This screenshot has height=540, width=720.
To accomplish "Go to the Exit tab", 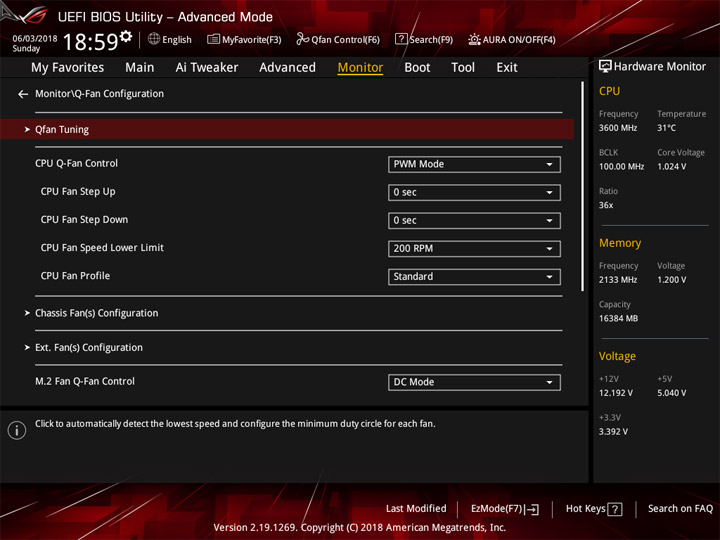I will click(x=507, y=68).
